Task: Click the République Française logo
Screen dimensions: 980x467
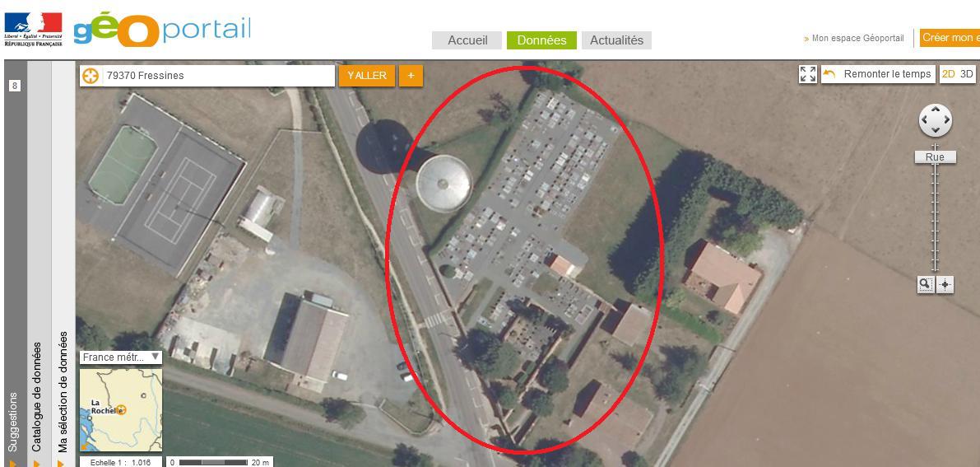Action: [x=33, y=30]
